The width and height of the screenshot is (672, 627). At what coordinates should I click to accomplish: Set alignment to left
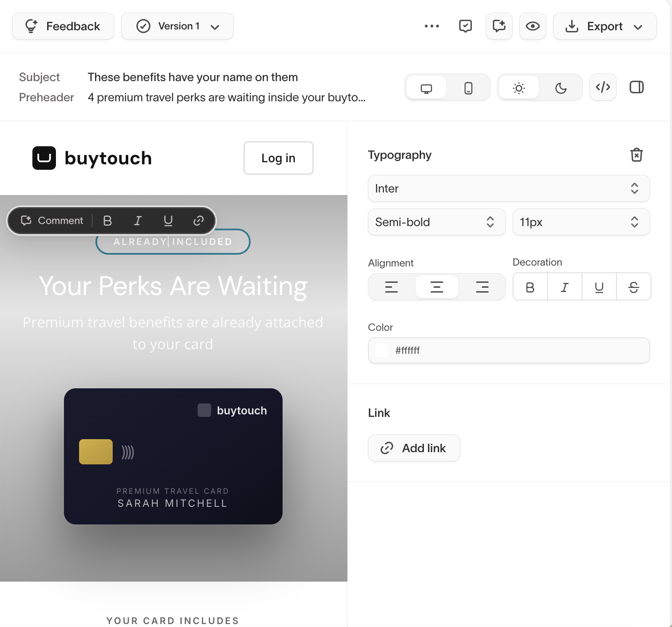pos(392,287)
